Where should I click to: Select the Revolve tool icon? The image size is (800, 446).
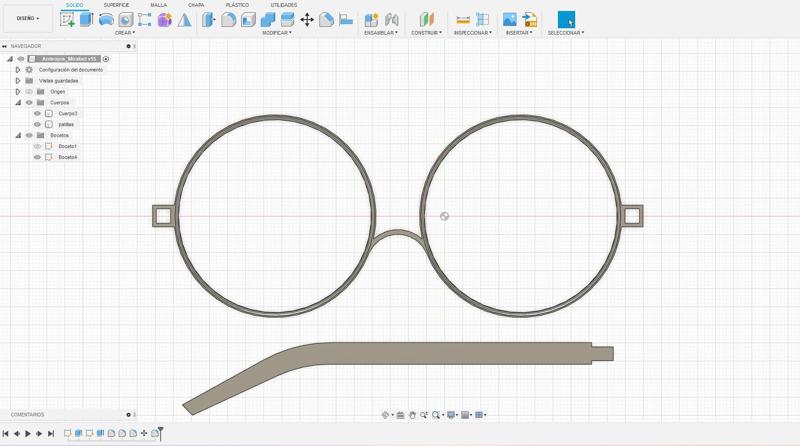[x=106, y=20]
